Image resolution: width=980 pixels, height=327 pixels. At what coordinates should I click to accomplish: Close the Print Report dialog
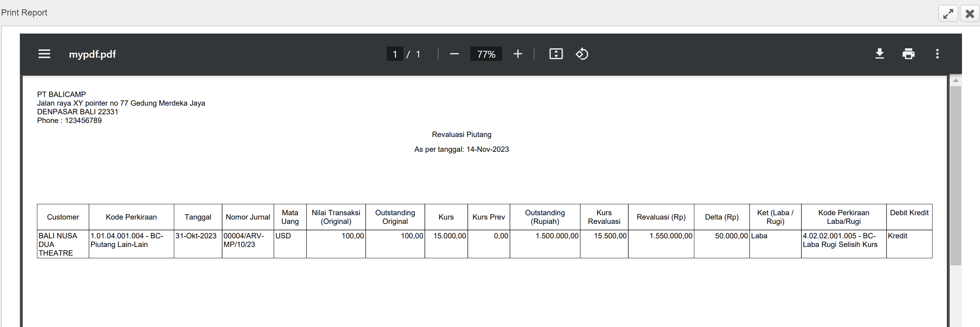point(969,14)
